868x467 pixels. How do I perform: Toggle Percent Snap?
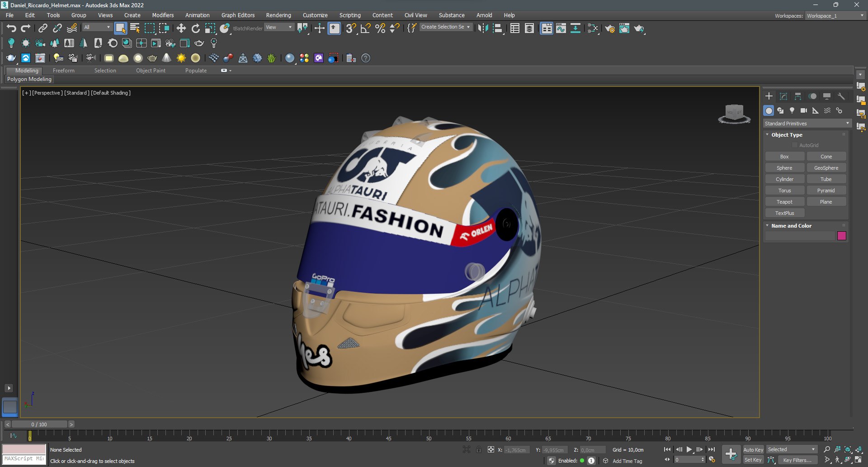click(380, 29)
